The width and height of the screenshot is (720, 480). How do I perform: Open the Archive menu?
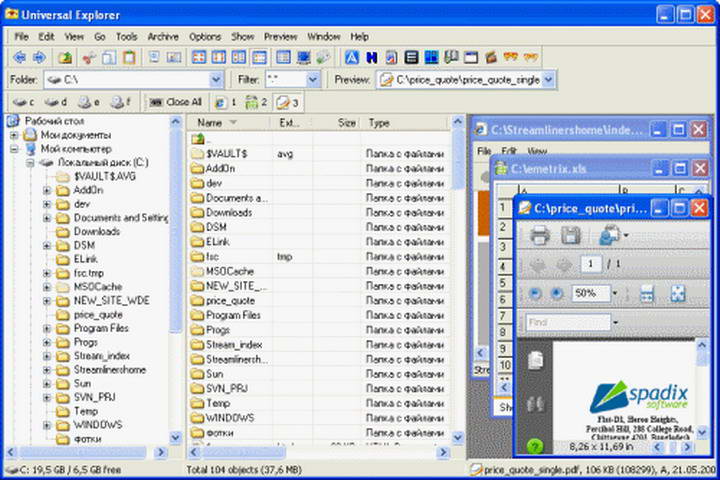(163, 37)
